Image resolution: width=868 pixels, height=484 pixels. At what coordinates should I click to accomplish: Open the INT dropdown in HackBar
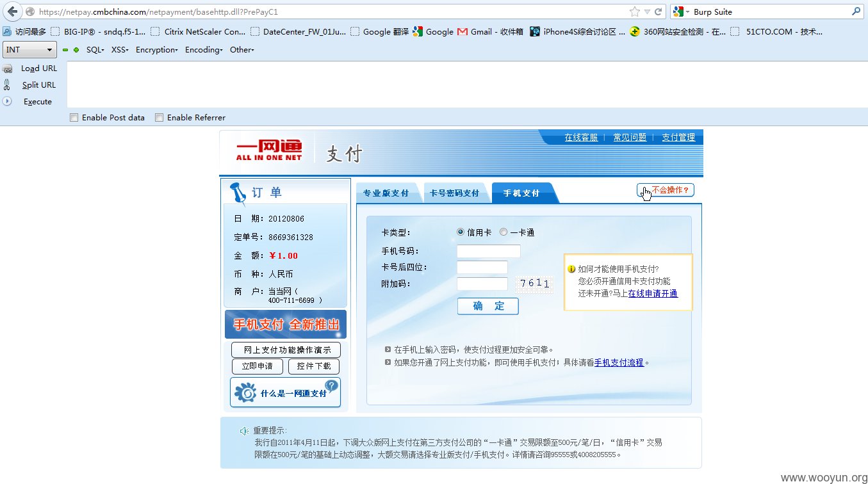coord(30,50)
